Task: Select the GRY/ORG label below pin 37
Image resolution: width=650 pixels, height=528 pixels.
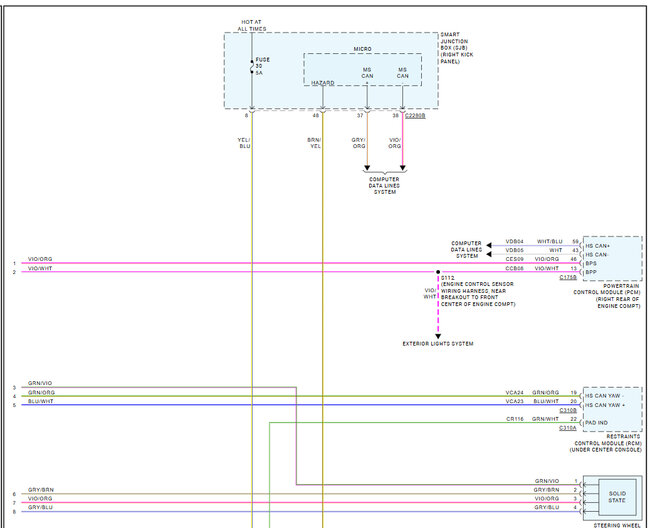Action: [359, 143]
